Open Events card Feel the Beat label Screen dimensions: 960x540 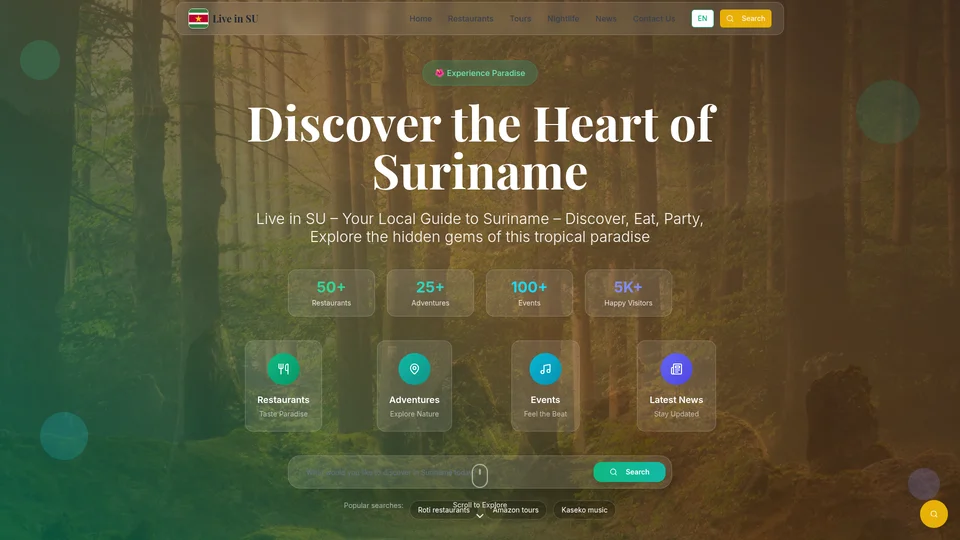coord(546,414)
